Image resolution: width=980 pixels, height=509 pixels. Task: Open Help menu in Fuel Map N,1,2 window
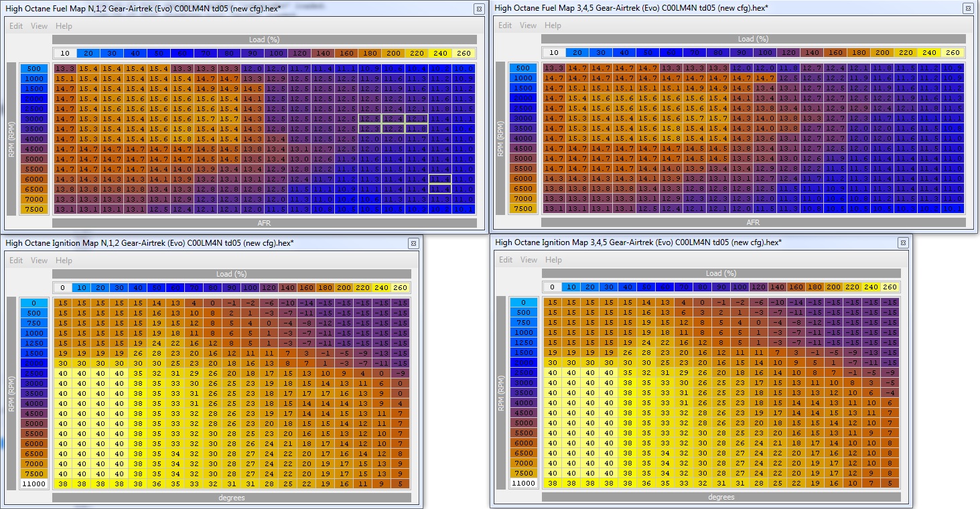[x=64, y=26]
